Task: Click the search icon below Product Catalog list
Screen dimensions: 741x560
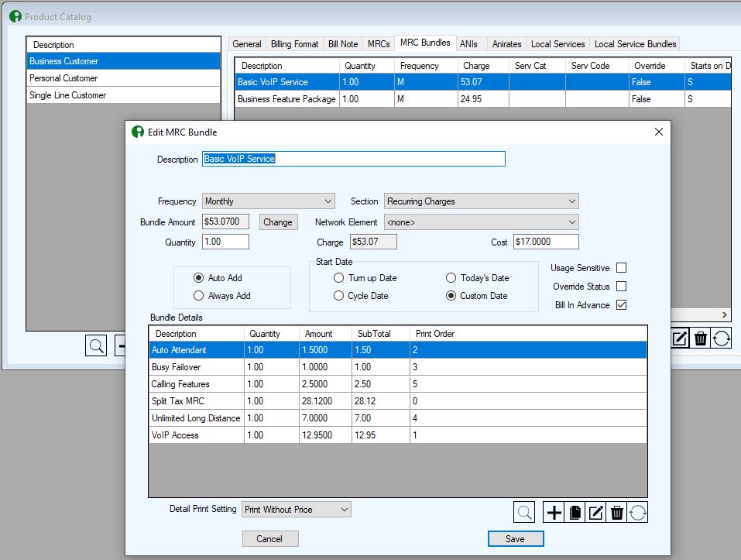Action: pos(96,346)
